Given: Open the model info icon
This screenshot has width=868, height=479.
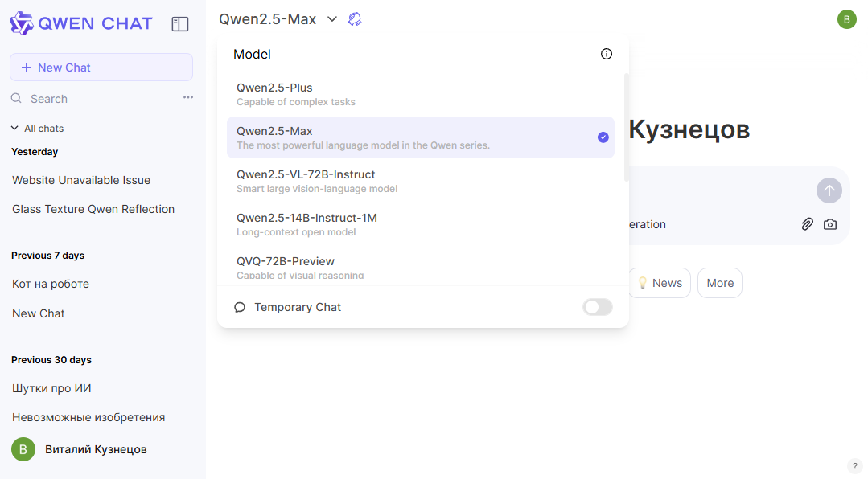Looking at the screenshot, I should coord(607,54).
